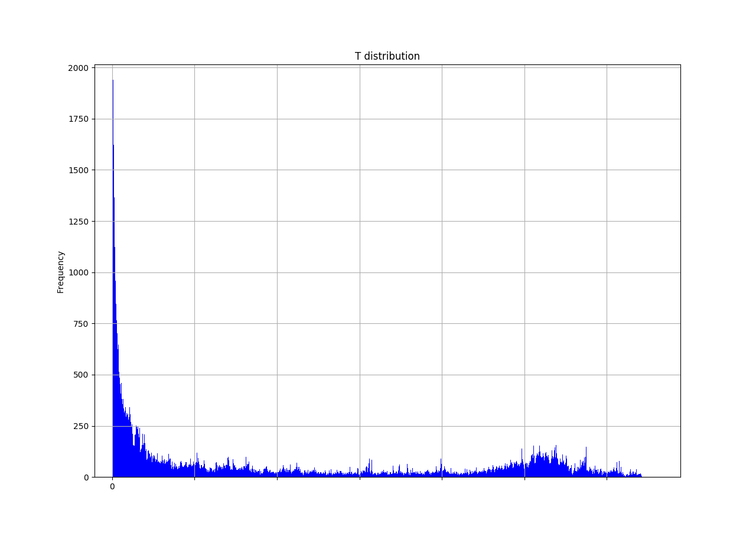Click the 750 y-axis tick label
The height and width of the screenshot is (536, 756).
click(x=80, y=324)
